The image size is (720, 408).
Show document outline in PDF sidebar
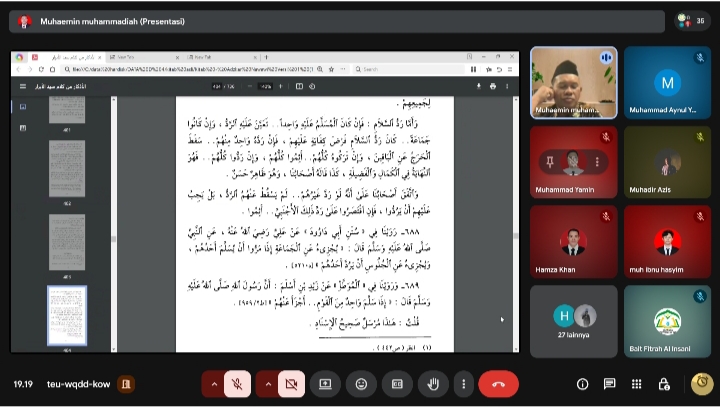tap(23, 128)
